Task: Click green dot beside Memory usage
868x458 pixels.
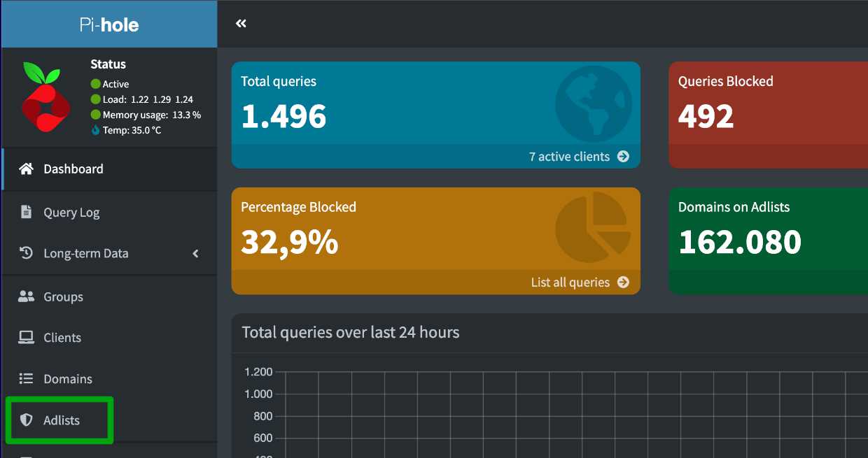Action: click(x=96, y=115)
